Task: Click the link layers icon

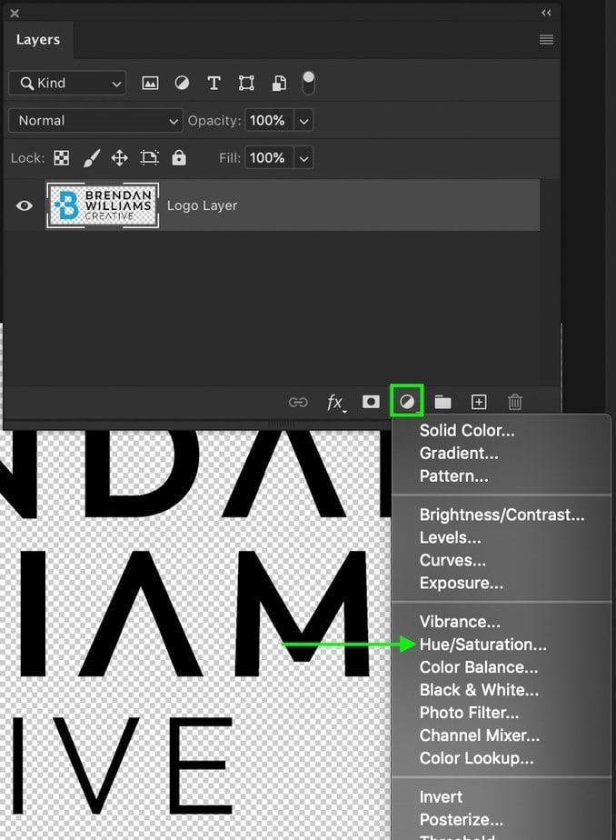Action: click(298, 402)
